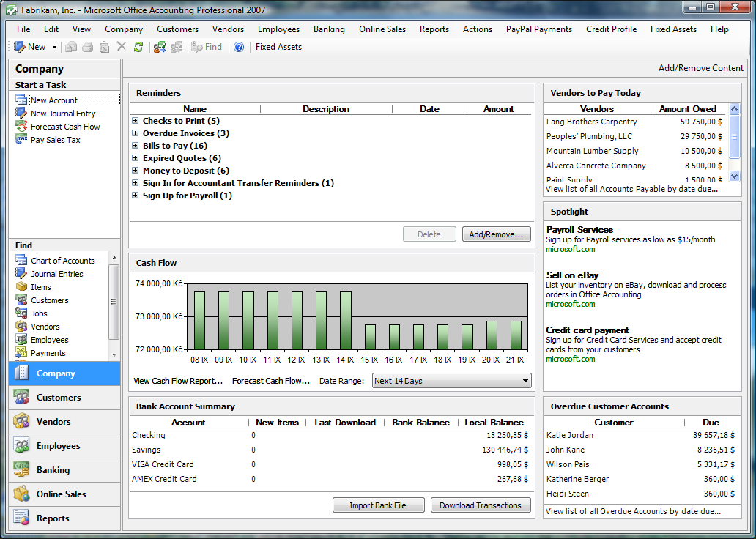Image resolution: width=756 pixels, height=539 pixels.
Task: Open the PayPal Payments menu
Action: click(539, 29)
